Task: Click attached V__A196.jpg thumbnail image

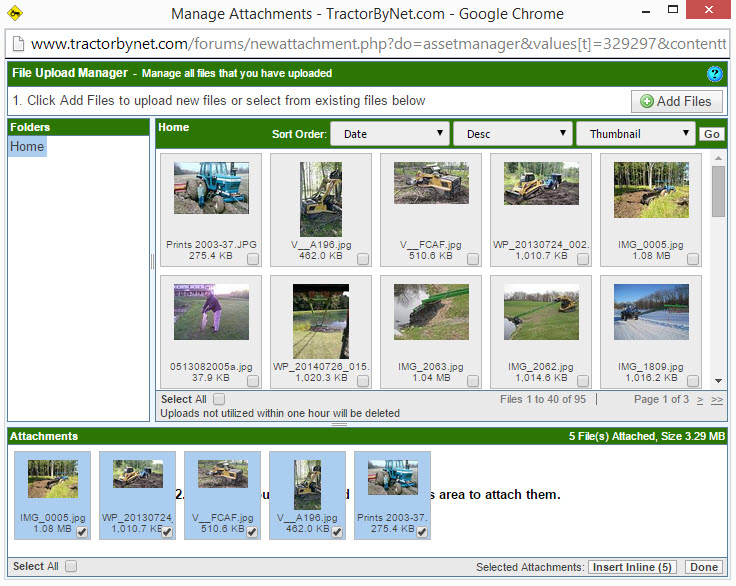Action: (307, 485)
